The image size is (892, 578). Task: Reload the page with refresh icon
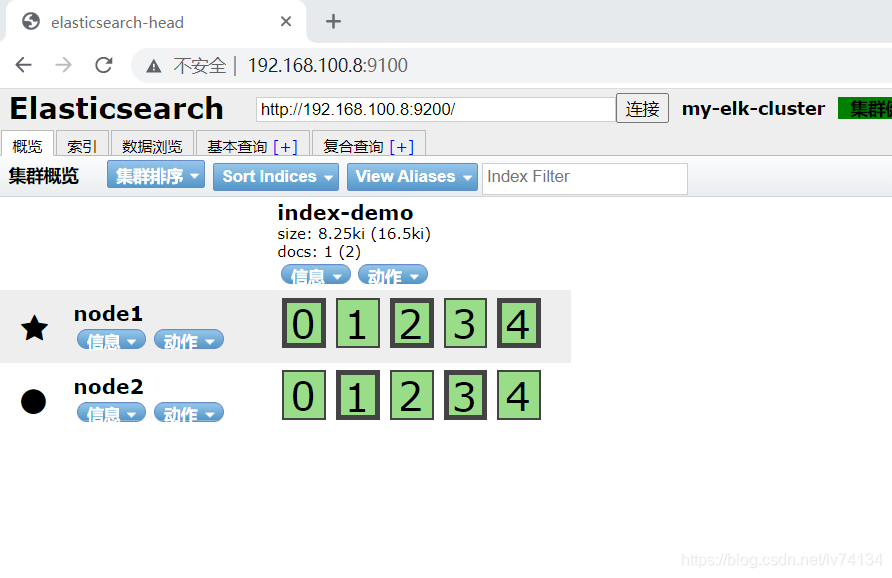104,65
